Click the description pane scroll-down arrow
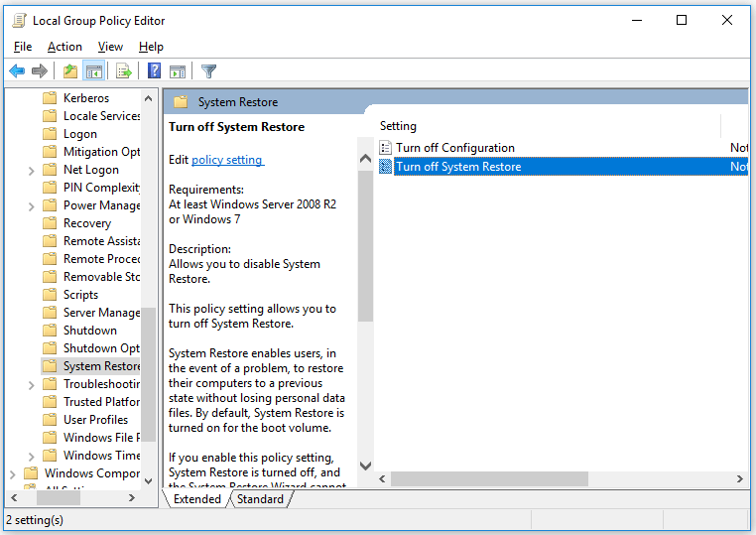 click(x=365, y=466)
